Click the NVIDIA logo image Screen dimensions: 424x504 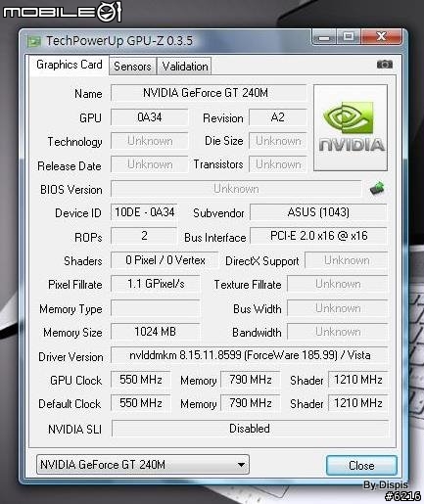(x=351, y=127)
